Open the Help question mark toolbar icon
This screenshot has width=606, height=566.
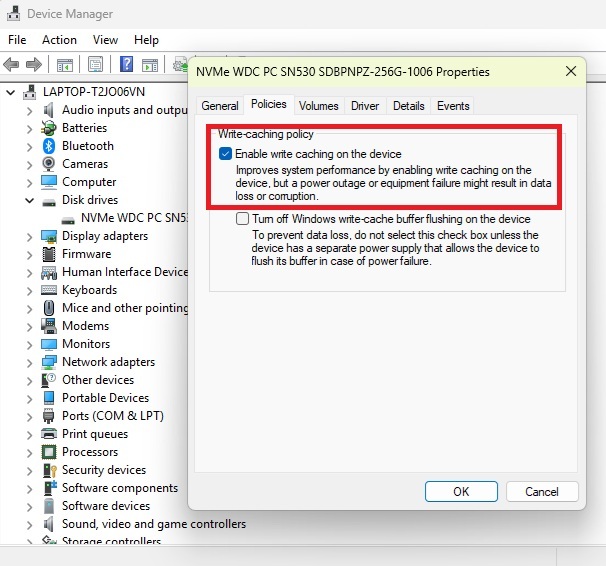[x=126, y=64]
